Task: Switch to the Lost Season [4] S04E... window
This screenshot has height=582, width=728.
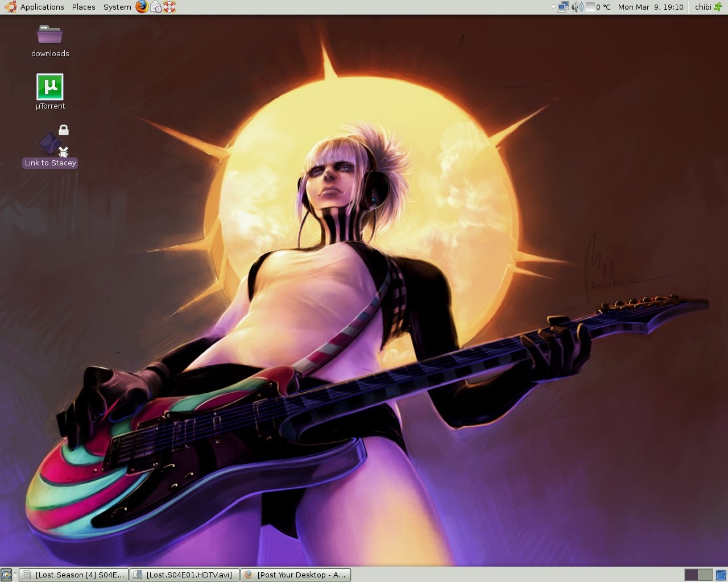Action: point(73,575)
